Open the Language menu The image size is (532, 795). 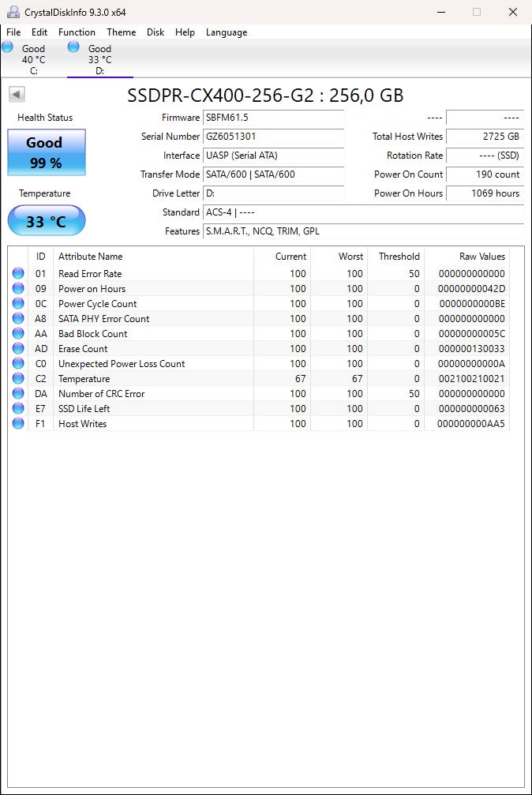(x=227, y=32)
